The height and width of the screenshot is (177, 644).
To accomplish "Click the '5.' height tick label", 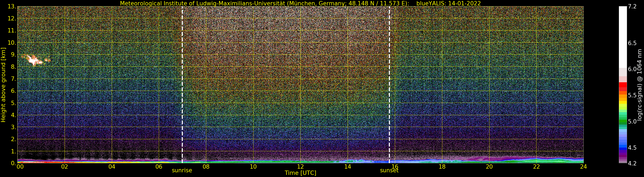I will point(14,103).
